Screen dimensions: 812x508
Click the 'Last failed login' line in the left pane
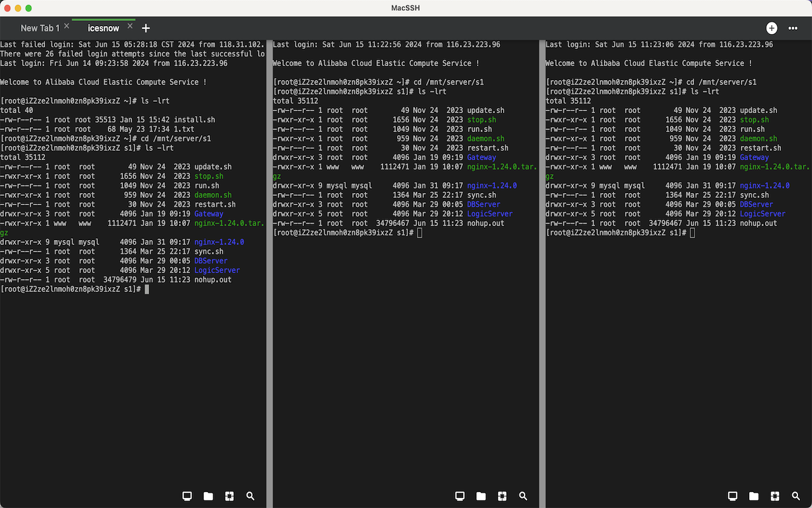click(133, 44)
